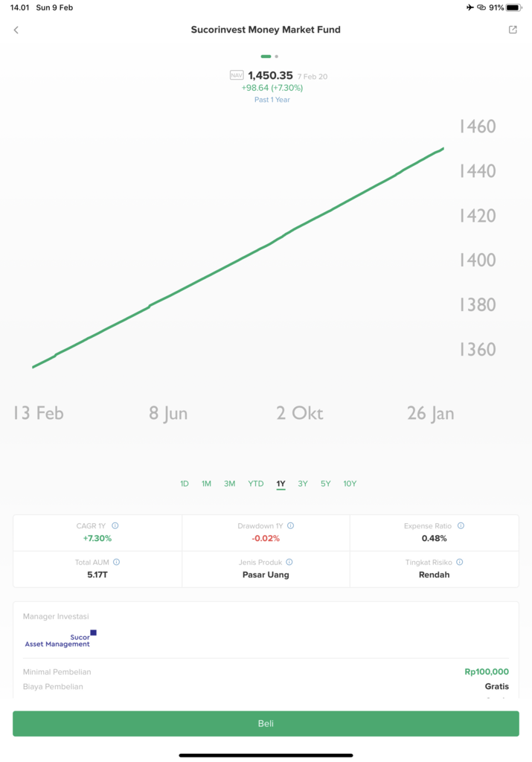
Task: Tap the back arrow icon
Action: point(16,30)
